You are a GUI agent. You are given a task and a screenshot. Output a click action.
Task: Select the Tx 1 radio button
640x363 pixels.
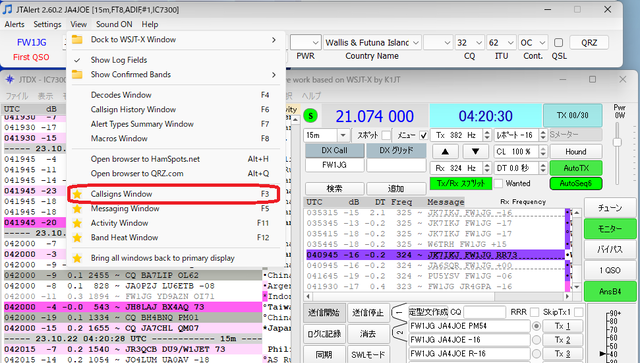point(536,326)
